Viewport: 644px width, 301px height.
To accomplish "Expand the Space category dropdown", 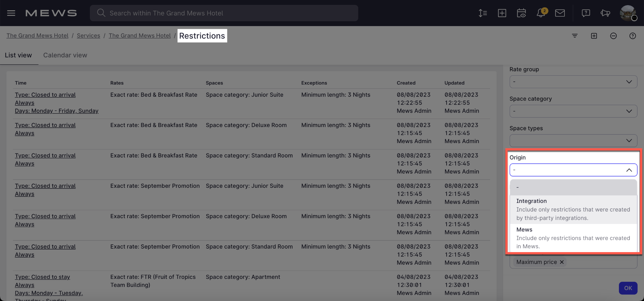I will [573, 111].
